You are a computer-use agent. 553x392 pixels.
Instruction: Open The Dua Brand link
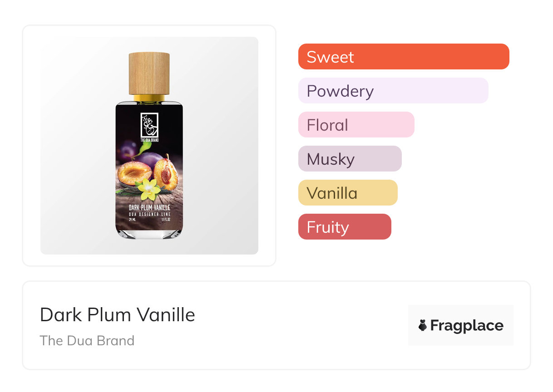tap(87, 341)
